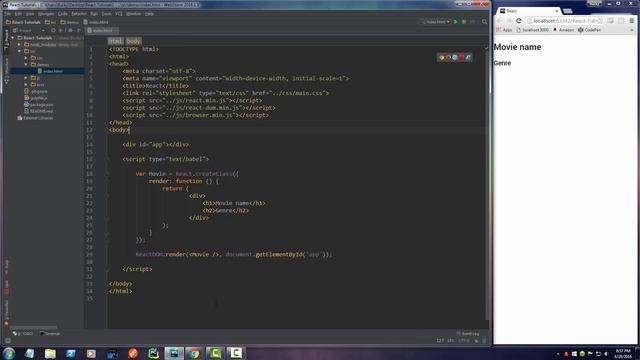Open the Refactor menu
The width and height of the screenshot is (640, 360).
pyautogui.click(x=78, y=14)
